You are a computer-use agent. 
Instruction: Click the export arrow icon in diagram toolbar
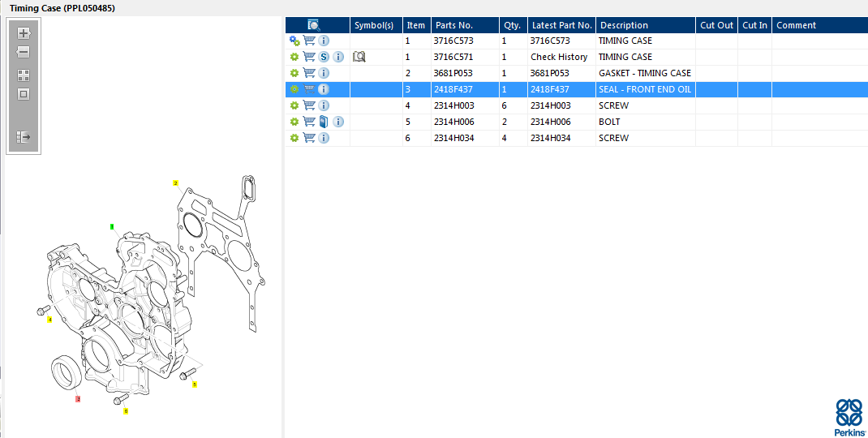coord(24,137)
